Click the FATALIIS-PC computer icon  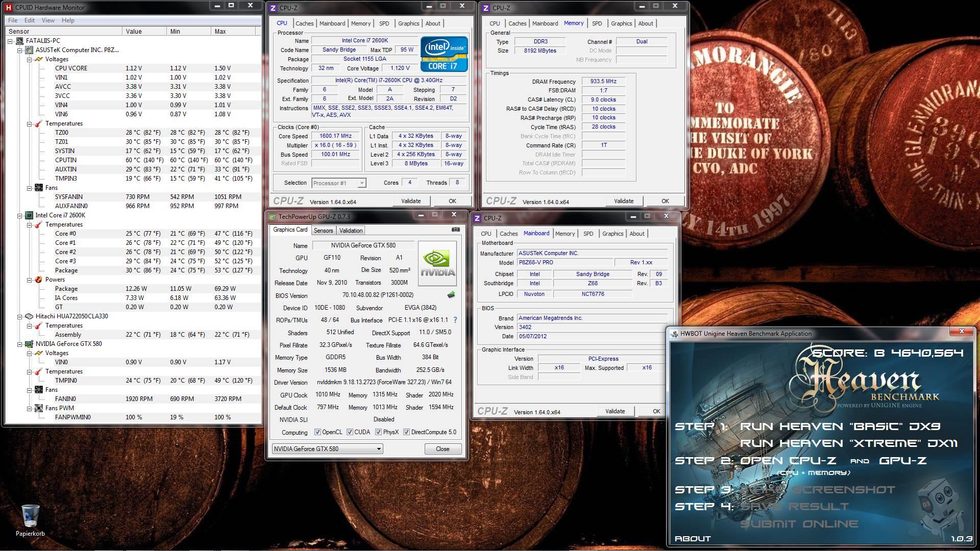[20, 41]
